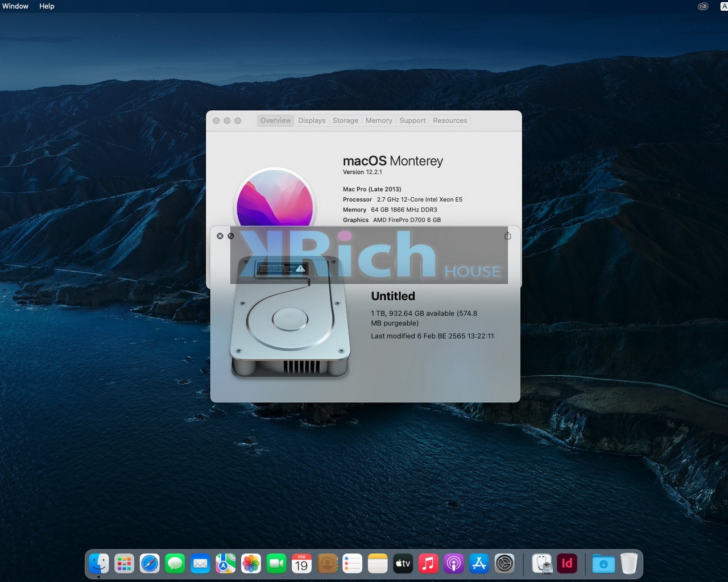Launch Adobe InDesign from dock
Image resolution: width=728 pixels, height=582 pixels.
coord(567,564)
